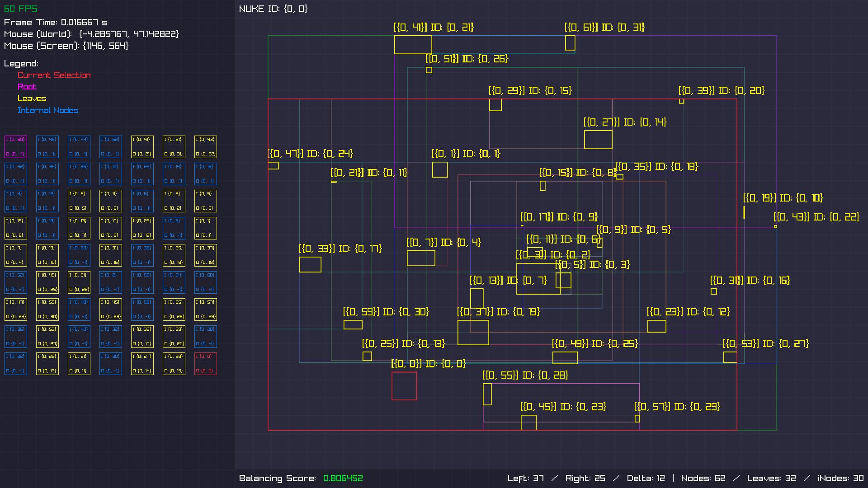Select leaf tile I {0, 43}

[206, 147]
